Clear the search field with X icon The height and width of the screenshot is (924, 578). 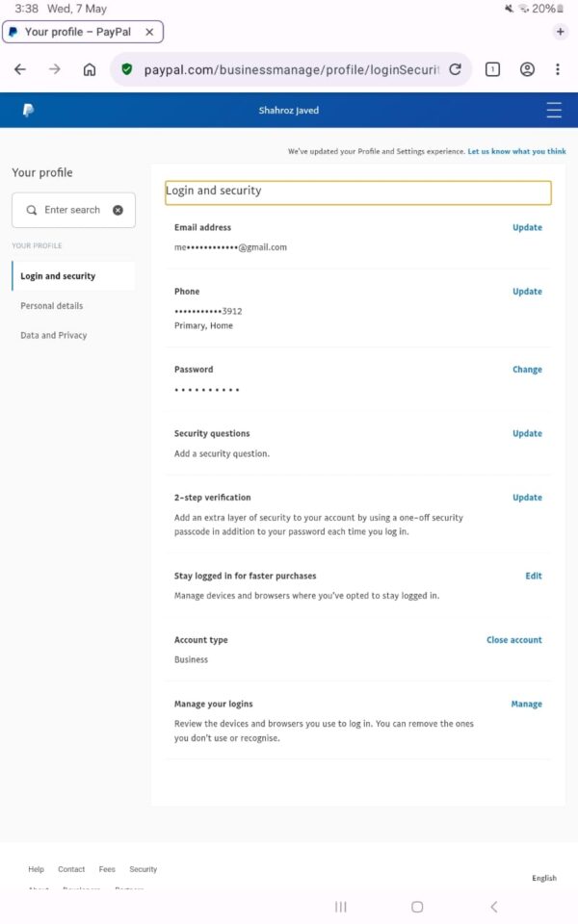118,210
